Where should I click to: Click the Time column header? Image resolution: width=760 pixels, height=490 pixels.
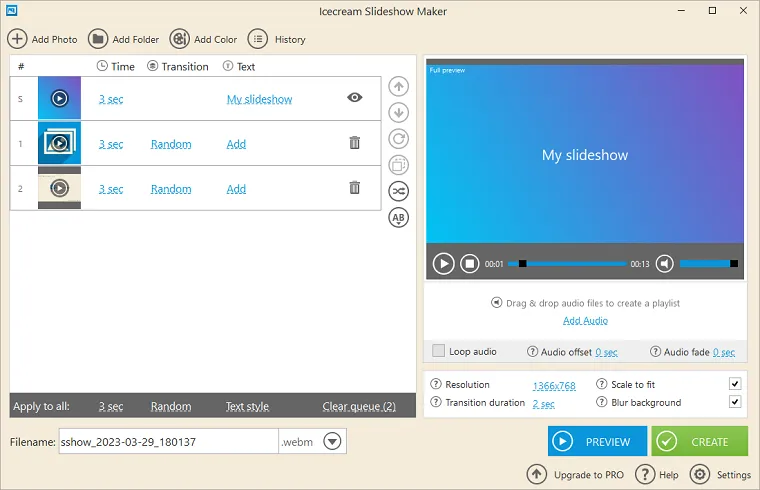(115, 66)
